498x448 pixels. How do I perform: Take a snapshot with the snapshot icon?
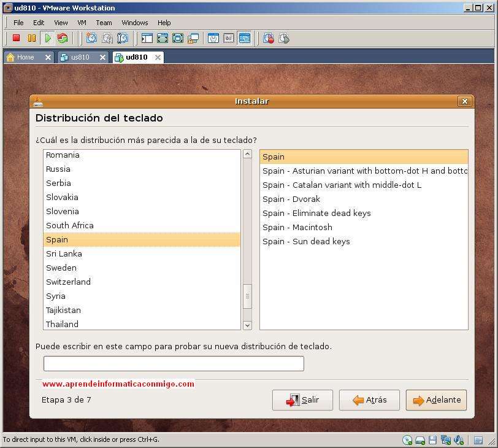(x=92, y=39)
